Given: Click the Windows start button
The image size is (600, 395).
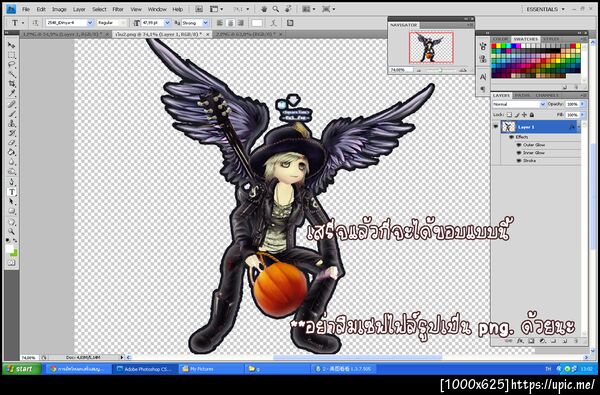Looking at the screenshot, I should point(21,369).
